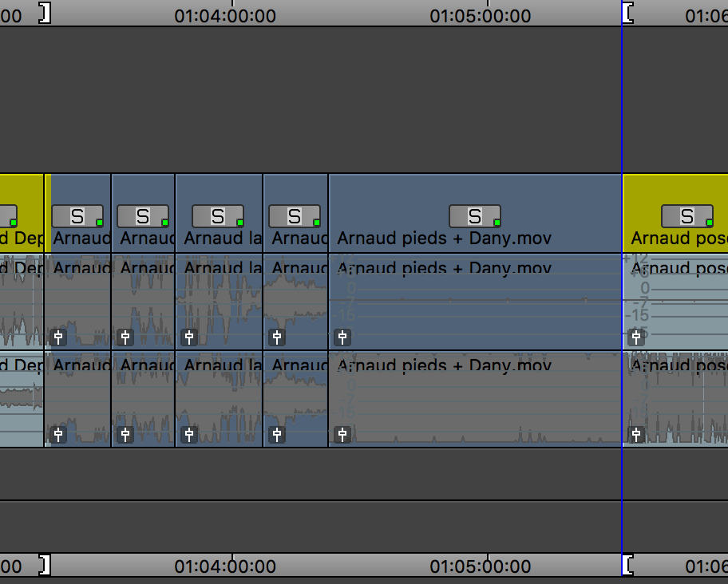Click the 01:05:00:00 mark on the bottom ruler
This screenshot has width=728, height=584.
[x=488, y=566]
